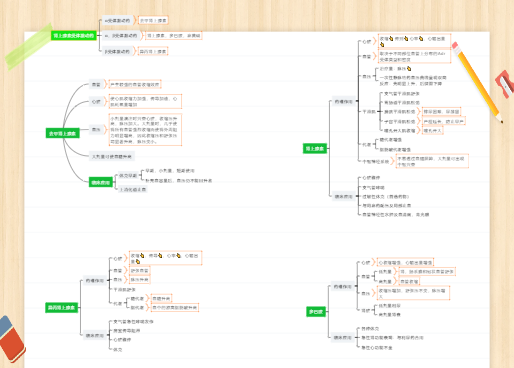Select 支气管哮喘 under 肾上腺素 临床应用

click(x=373, y=188)
